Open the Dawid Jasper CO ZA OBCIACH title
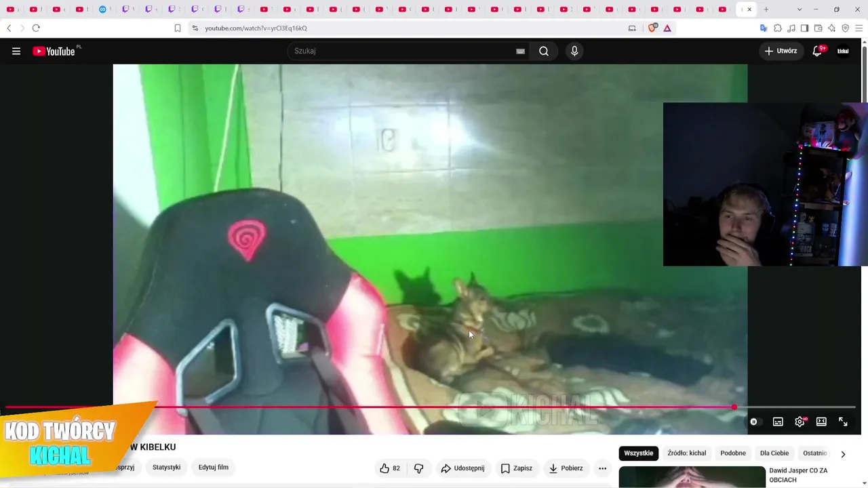The image size is (868, 488). (x=798, y=475)
